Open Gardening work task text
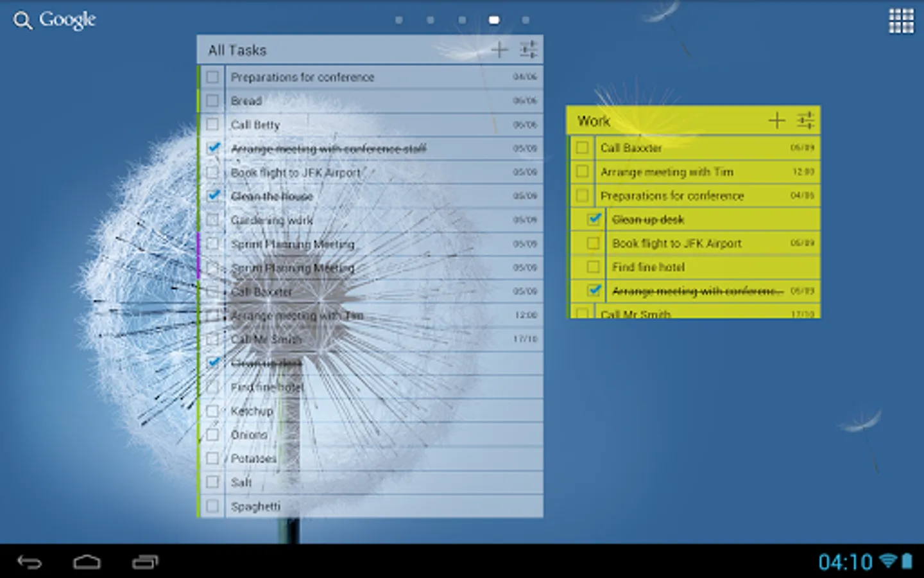Viewport: 924px width, 578px height. pos(272,220)
